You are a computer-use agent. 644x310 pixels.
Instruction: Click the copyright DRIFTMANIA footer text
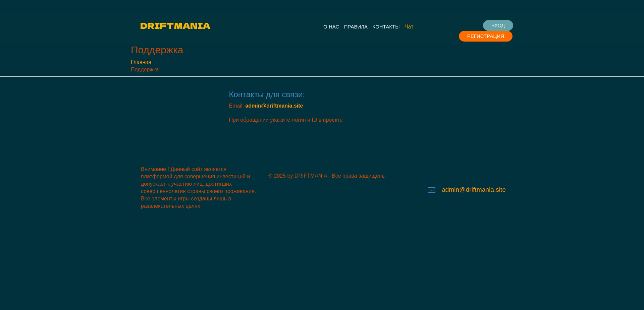click(327, 176)
